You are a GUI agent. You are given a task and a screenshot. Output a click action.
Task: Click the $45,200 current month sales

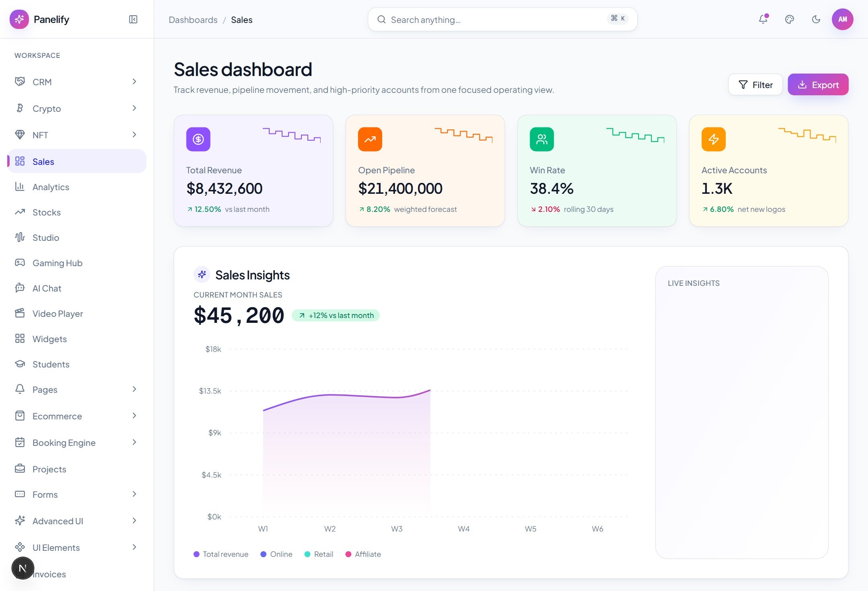click(239, 315)
